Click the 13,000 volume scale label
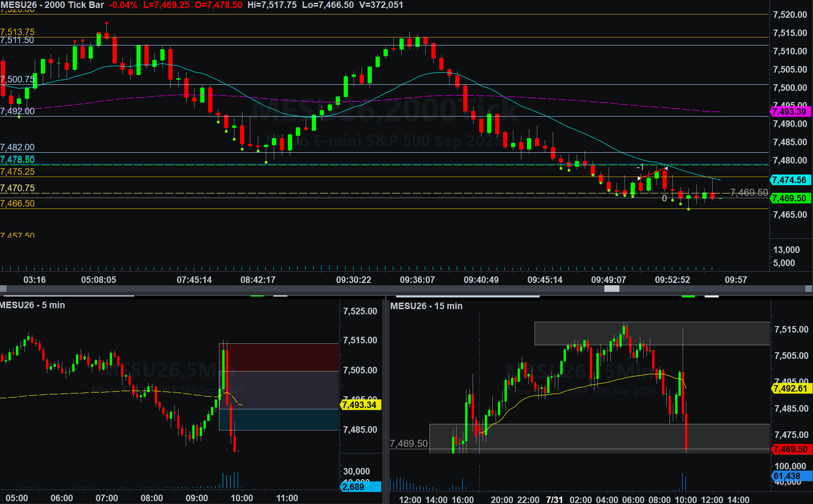This screenshot has width=813, height=504. [786, 250]
